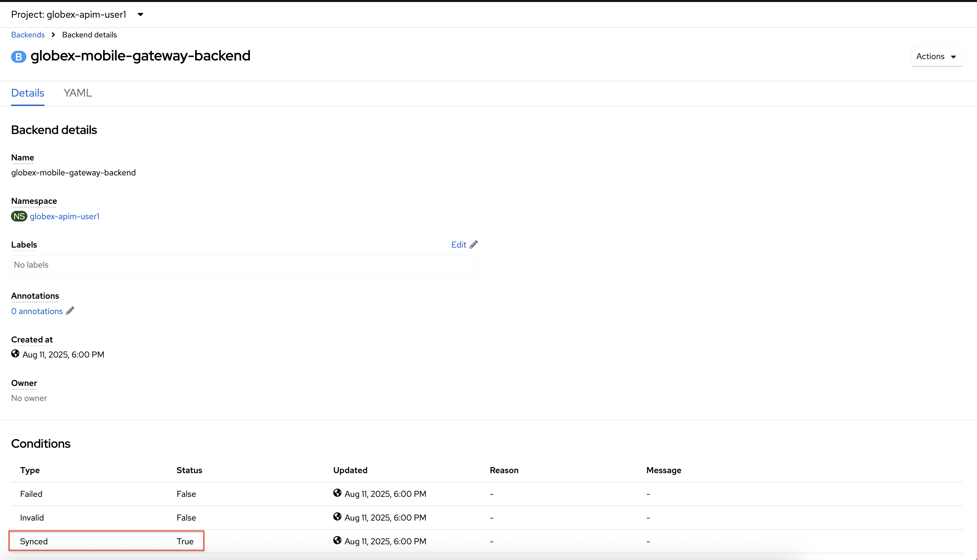Click the pencil icon next to Edit
Image resolution: width=977 pixels, height=560 pixels.
(474, 245)
